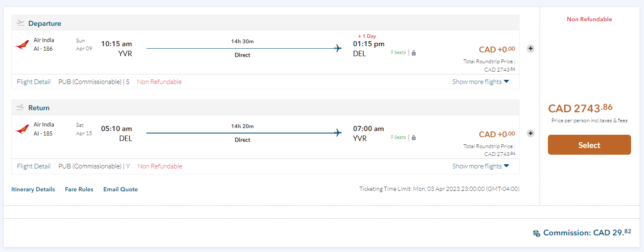This screenshot has width=644, height=252.
Task: Click the baggage icon on departure flight
Action: click(414, 53)
